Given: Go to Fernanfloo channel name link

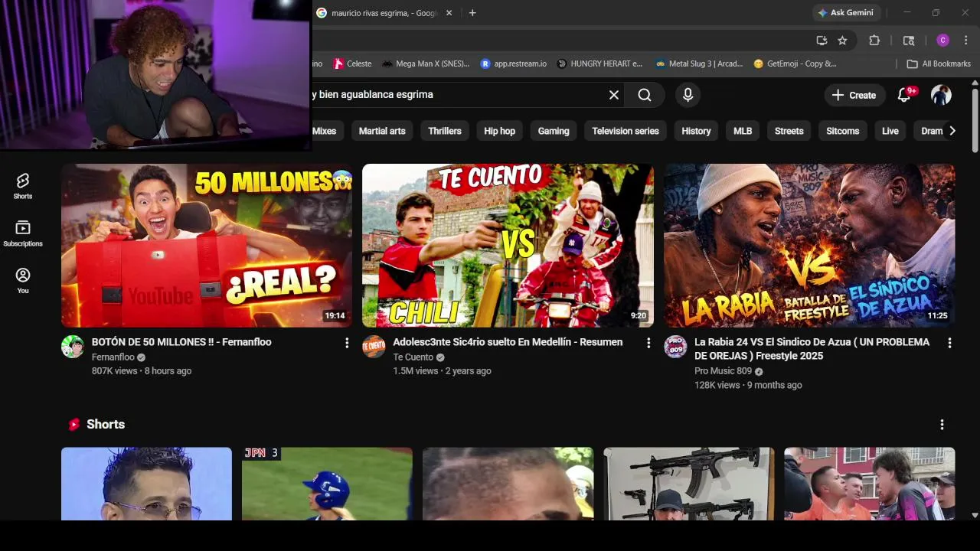Looking at the screenshot, I should [x=113, y=357].
